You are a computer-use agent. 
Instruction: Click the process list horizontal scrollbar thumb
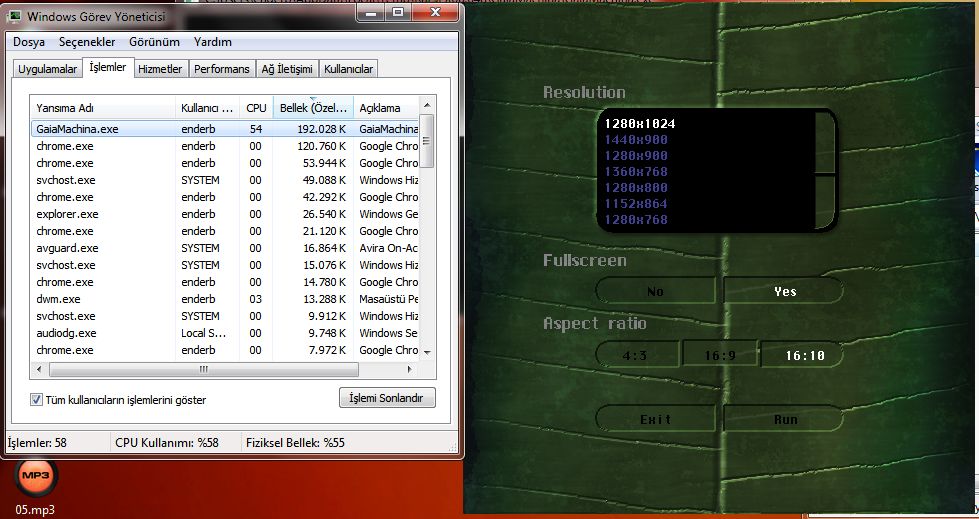204,370
